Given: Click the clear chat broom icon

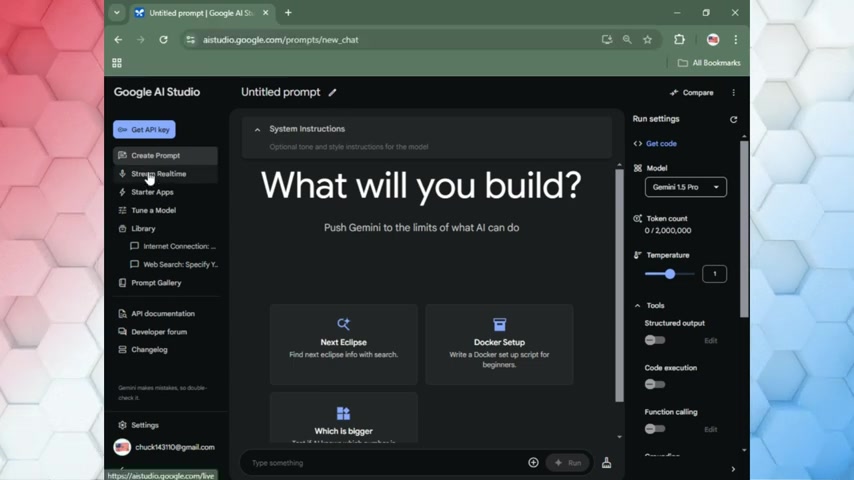Looking at the screenshot, I should (606, 463).
